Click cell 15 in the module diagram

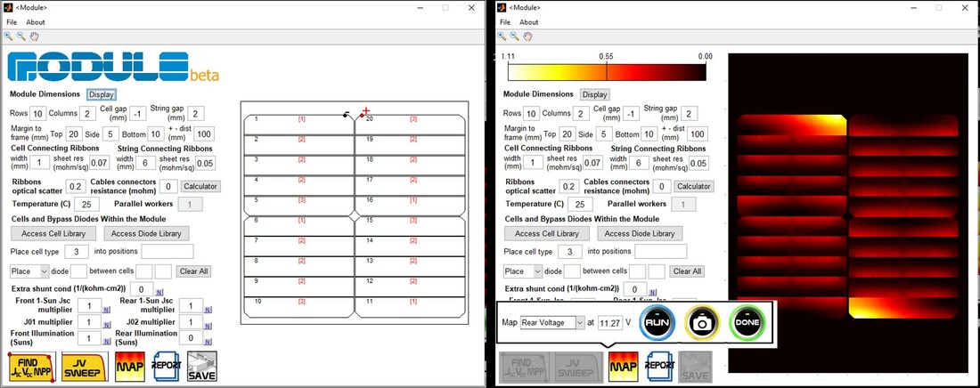pos(411,226)
